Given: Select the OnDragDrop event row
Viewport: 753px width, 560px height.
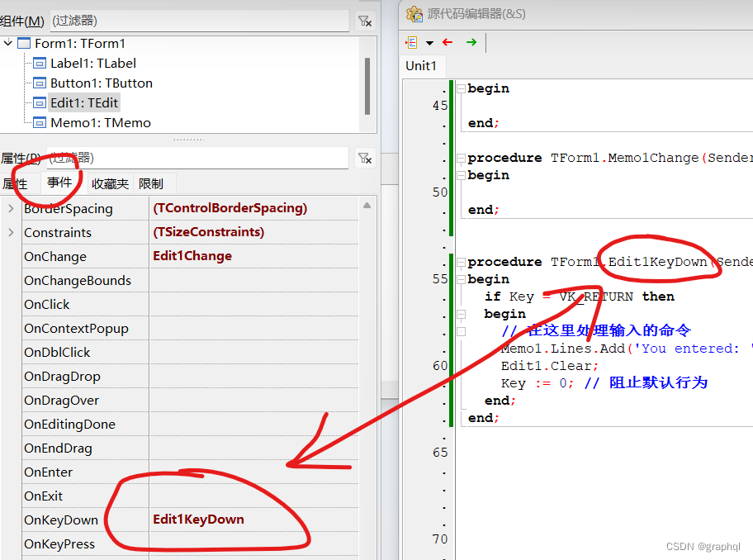Looking at the screenshot, I should (190, 377).
